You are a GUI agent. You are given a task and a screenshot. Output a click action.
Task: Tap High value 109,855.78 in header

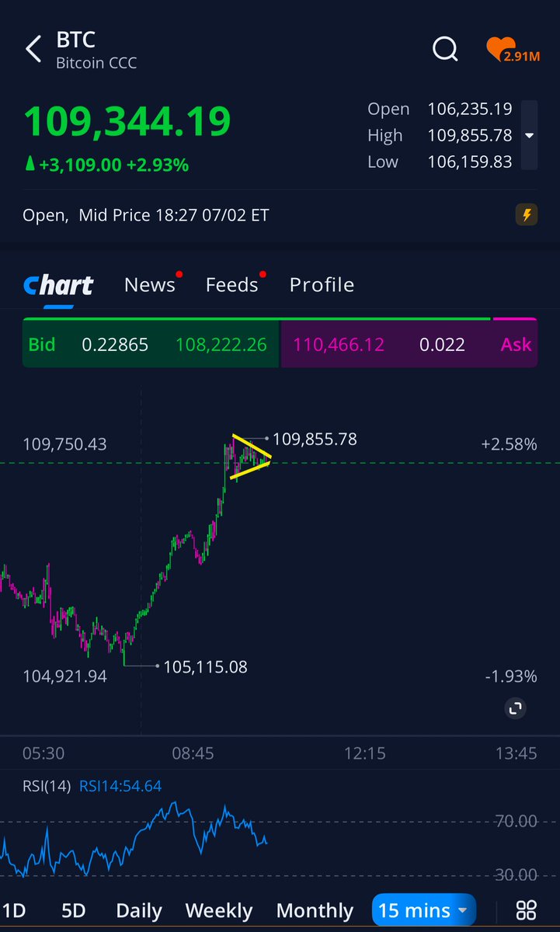(470, 135)
